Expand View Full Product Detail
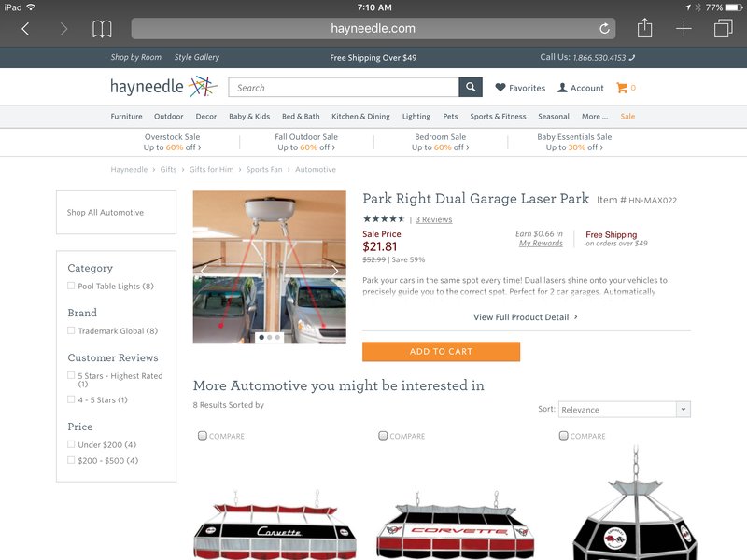Image resolution: width=747 pixels, height=560 pixels. pos(526,317)
